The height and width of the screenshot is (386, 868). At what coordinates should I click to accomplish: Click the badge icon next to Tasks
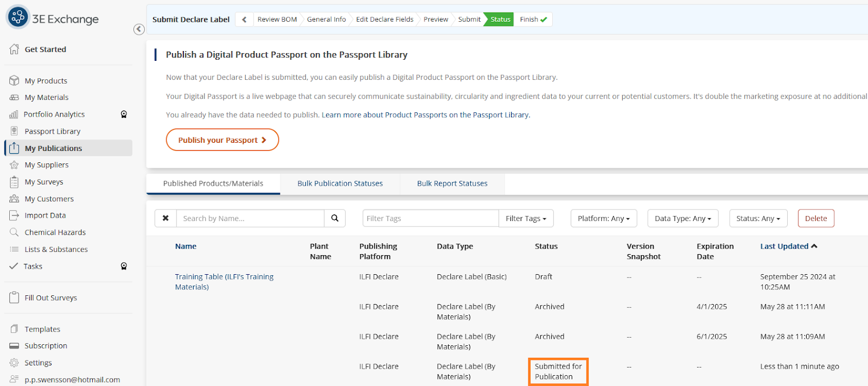click(x=124, y=266)
